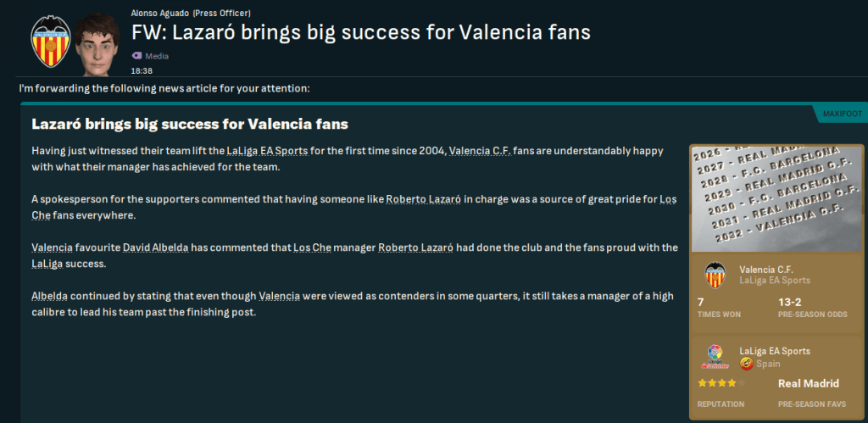
Task: Click the purple Media tag icon
Action: coord(136,56)
